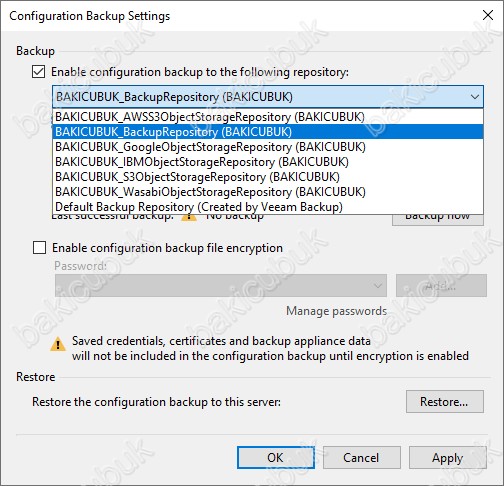
Task: Confirm settings with the OK button
Action: (x=276, y=458)
